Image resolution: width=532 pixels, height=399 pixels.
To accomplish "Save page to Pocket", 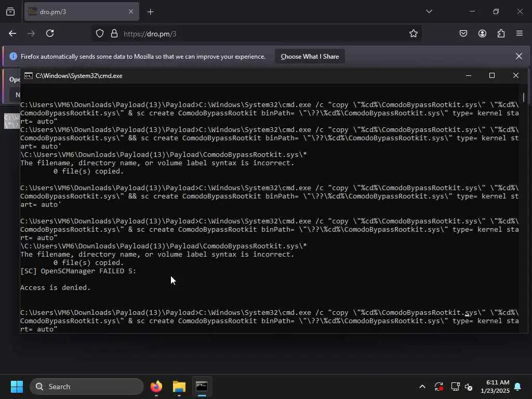I will point(463,33).
